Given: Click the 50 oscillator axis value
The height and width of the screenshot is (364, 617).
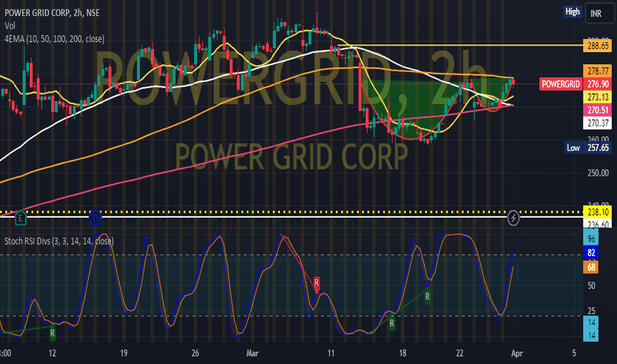Looking at the screenshot, I should [591, 286].
